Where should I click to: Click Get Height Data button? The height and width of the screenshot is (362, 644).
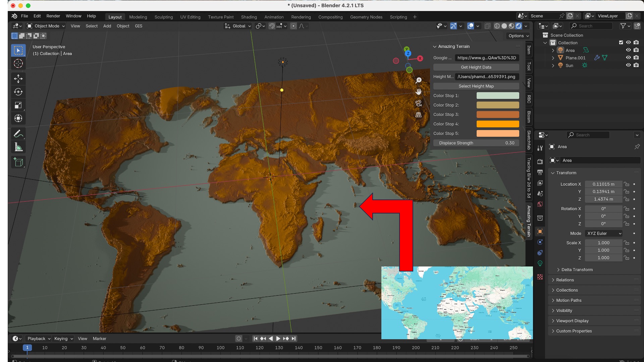tap(476, 67)
